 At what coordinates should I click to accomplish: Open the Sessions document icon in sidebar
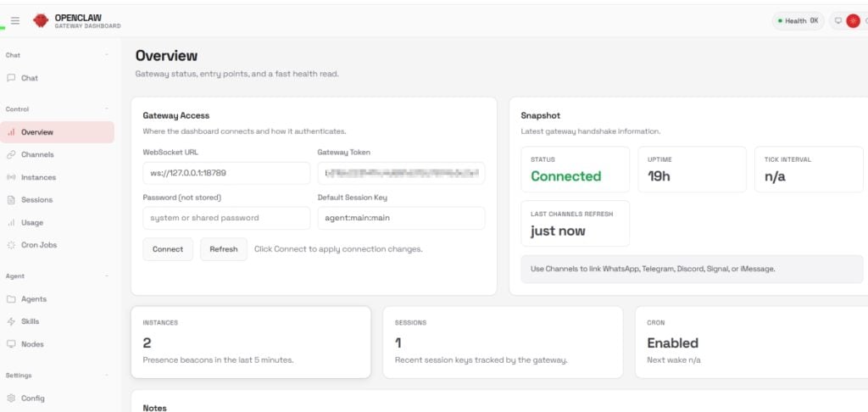click(11, 200)
